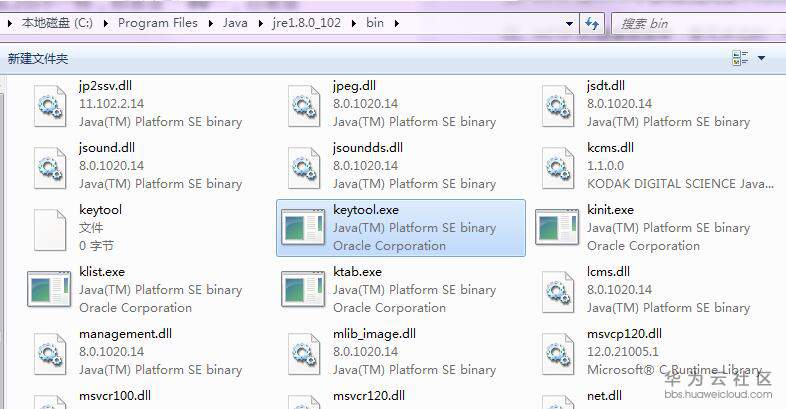Screen dimensions: 786x409
Task: Click the blank keytool file icon
Action: [x=50, y=230]
